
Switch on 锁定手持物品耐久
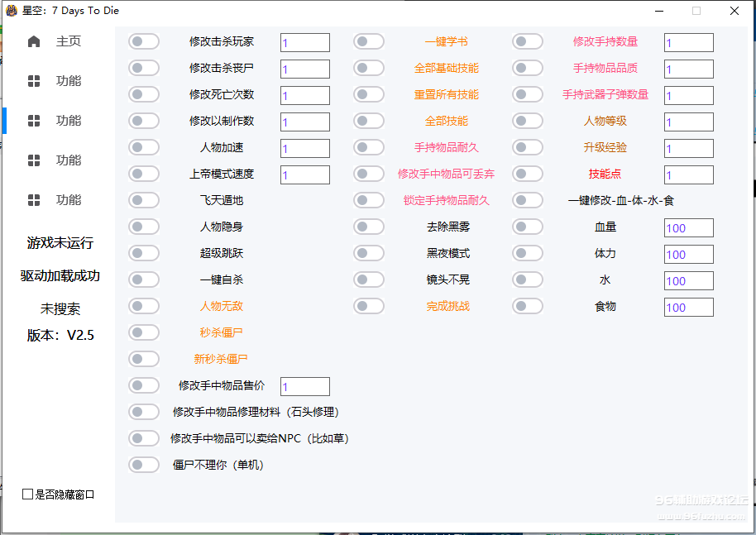coord(369,200)
